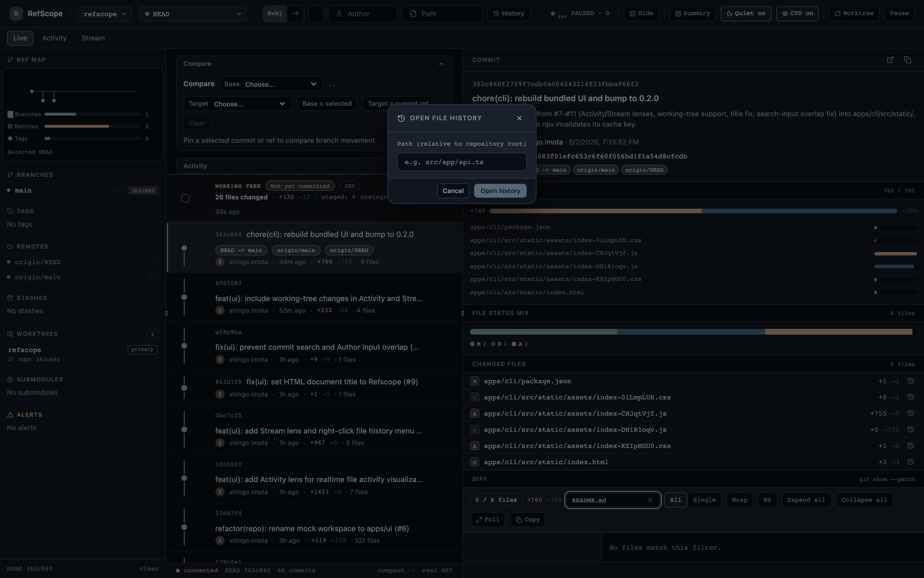This screenshot has height=578, width=924.
Task: Click the primary worktree badge
Action: coord(142,349)
